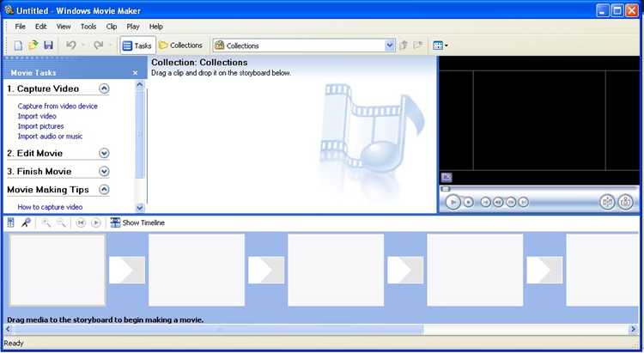Click the third storyboard transition cell
Screen dimensions: 644x353
(x=405, y=270)
